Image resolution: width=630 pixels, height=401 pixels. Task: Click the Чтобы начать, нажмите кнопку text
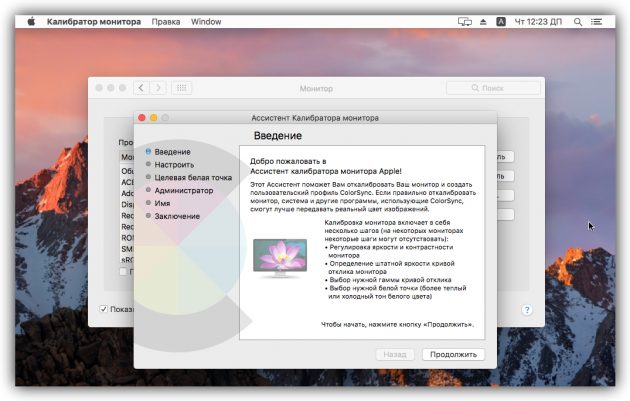click(x=397, y=325)
